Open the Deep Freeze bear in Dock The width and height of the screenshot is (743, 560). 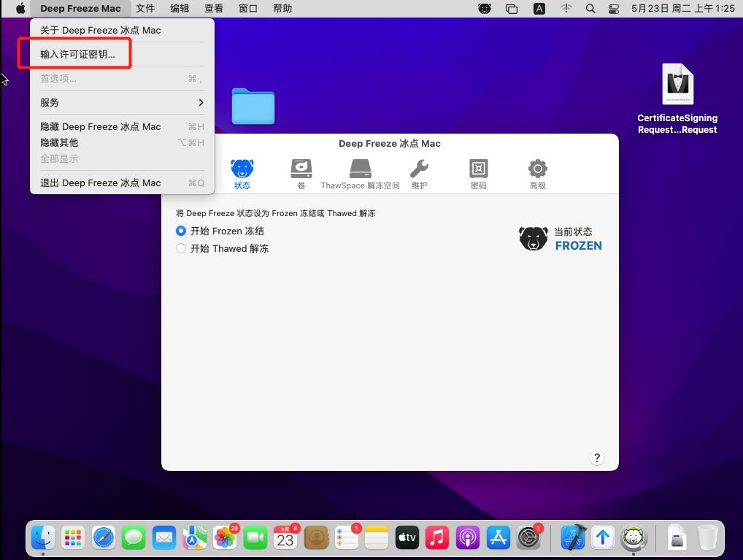point(634,538)
